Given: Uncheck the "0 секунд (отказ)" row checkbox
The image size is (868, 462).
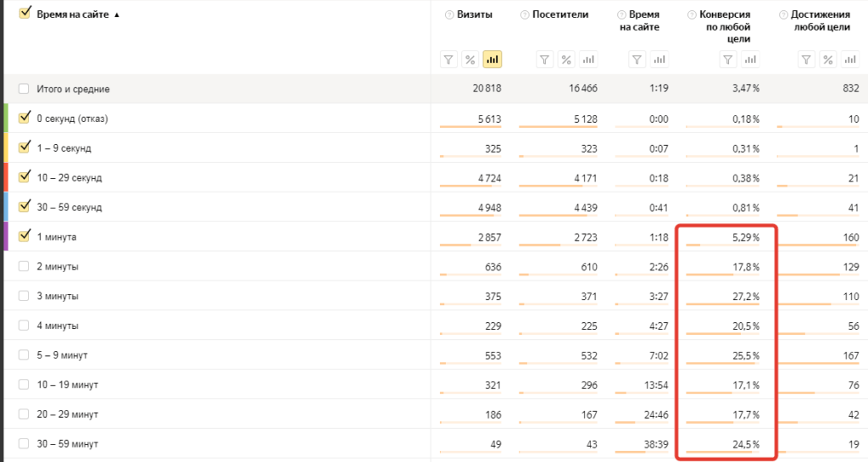Looking at the screenshot, I should coord(24,119).
